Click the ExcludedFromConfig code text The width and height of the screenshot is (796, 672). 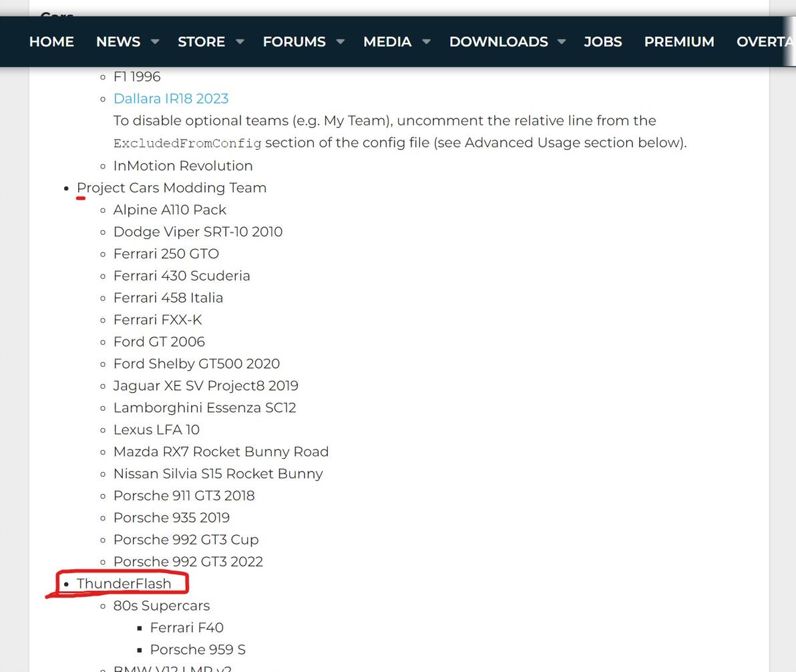coord(188,143)
